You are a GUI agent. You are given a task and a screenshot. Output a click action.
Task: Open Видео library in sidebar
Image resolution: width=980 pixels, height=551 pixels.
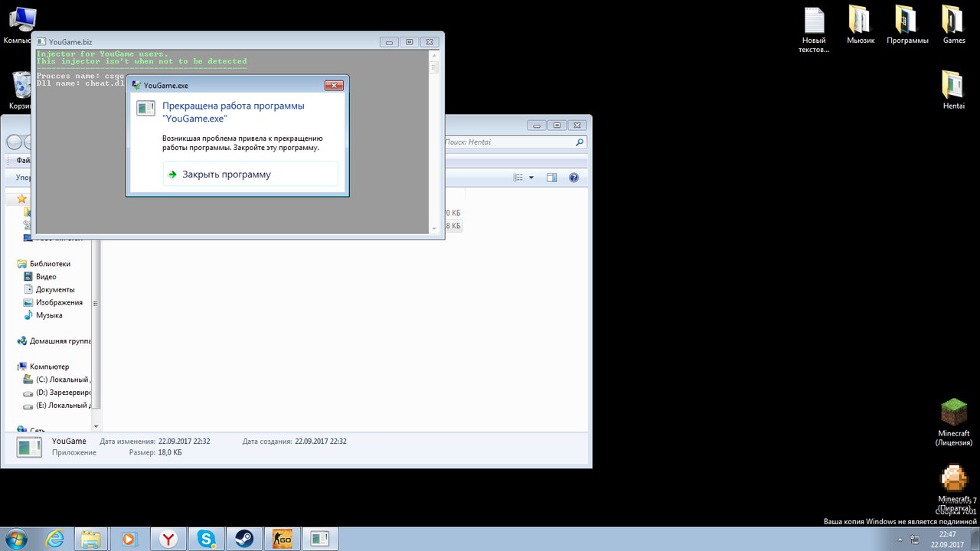pyautogui.click(x=46, y=277)
